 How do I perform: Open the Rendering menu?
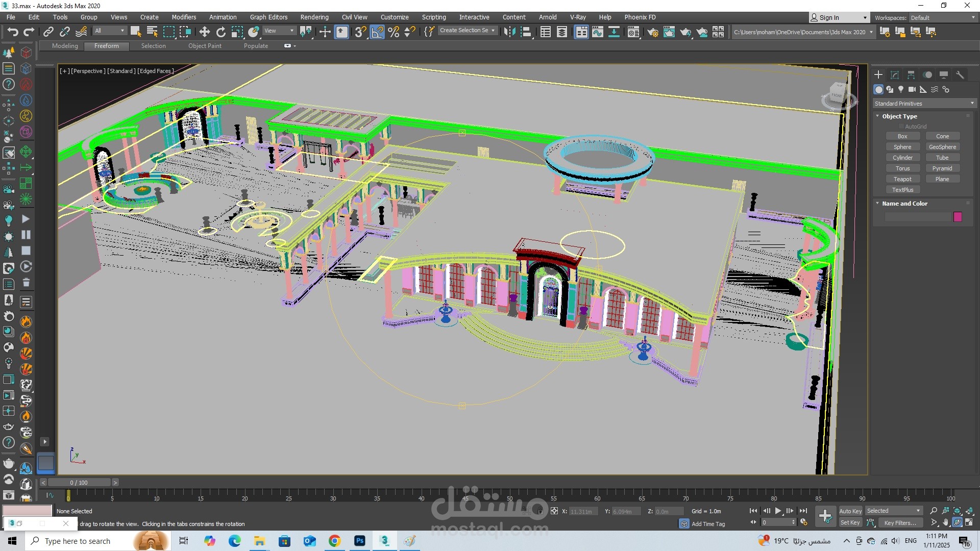pos(314,17)
